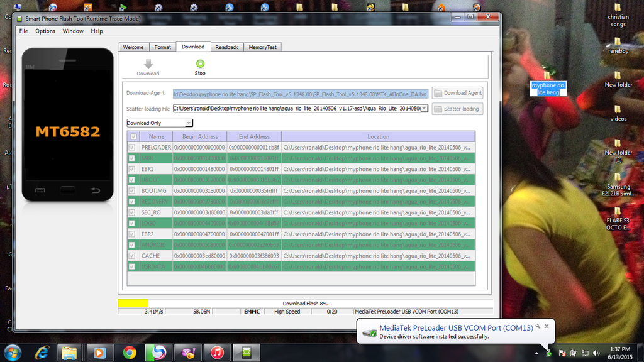Screen dimensions: 644x362
Task: Click the Name column header
Action: click(157, 136)
